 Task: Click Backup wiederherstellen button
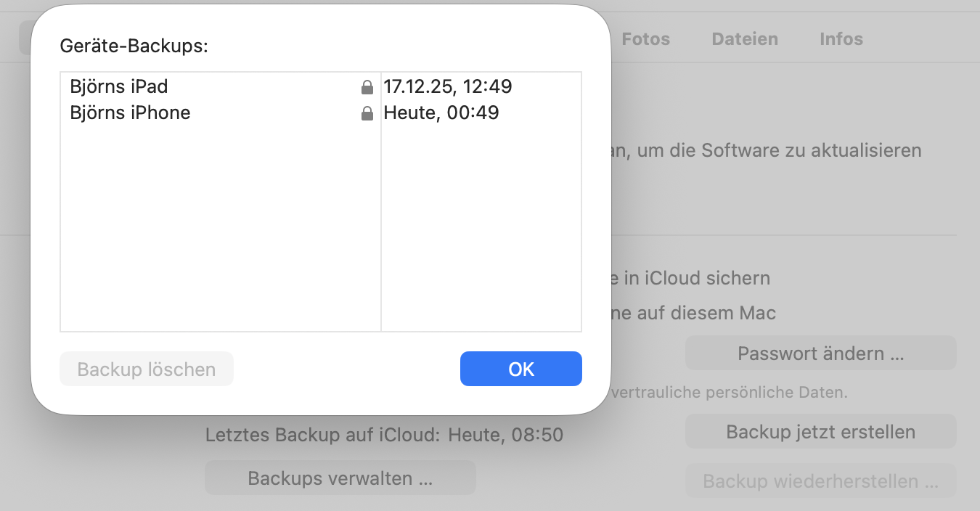(x=820, y=481)
